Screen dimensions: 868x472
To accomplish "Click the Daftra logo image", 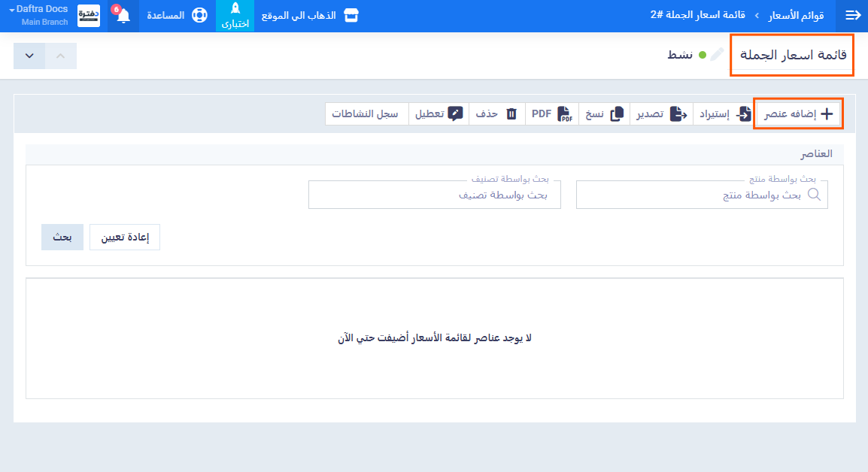I will (89, 16).
